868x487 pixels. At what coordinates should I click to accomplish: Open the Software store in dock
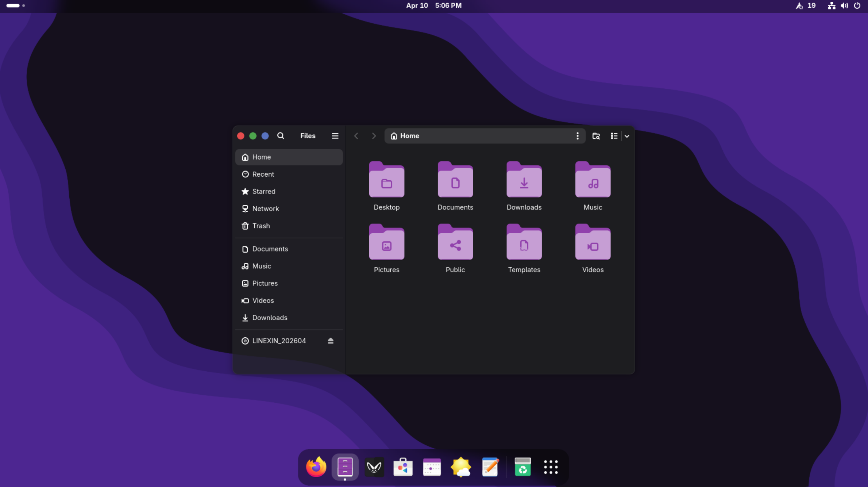(x=403, y=467)
